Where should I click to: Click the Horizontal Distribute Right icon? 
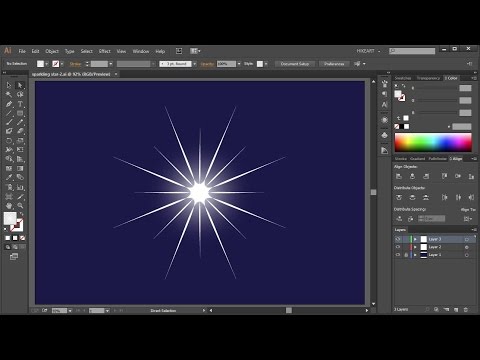471,198
